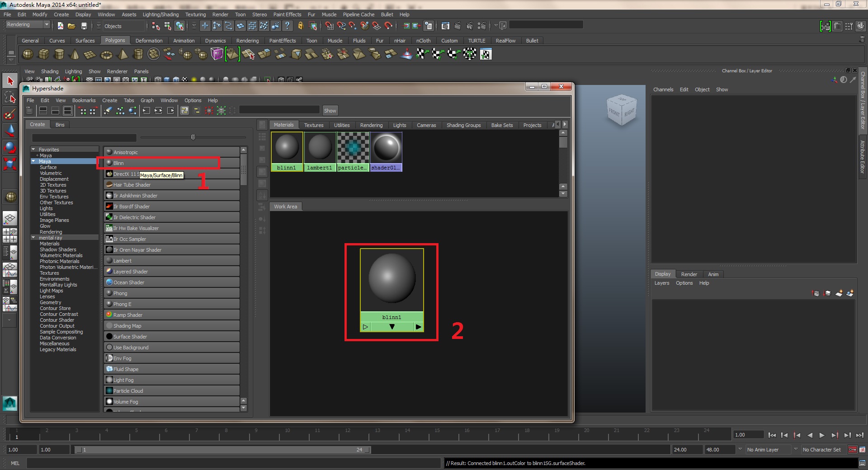Click the Save Scene disk icon
This screenshot has height=470, width=868.
pyautogui.click(x=84, y=26)
